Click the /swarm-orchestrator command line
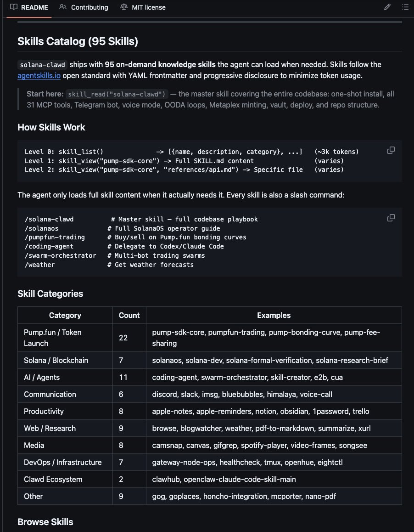 pos(115,255)
